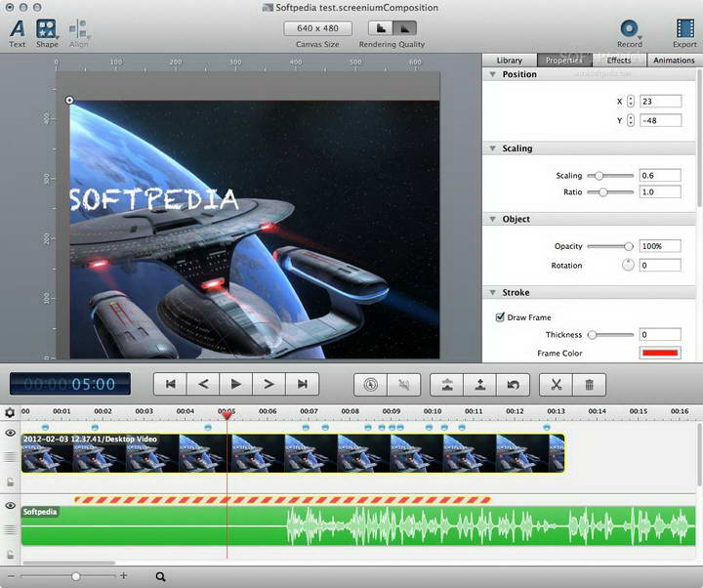Viewport: 703px width, 588px height.
Task: Collapse the Position section
Action: pyautogui.click(x=493, y=75)
